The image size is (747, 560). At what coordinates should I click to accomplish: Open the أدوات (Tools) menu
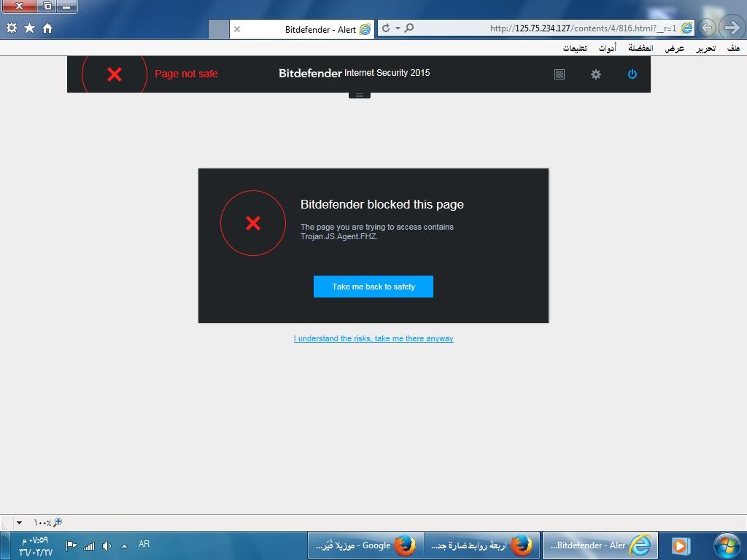coord(608,48)
